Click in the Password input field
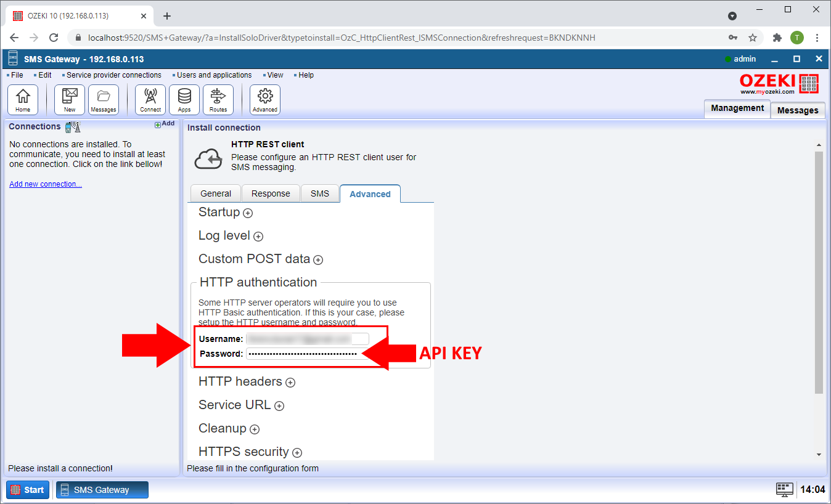 coord(307,354)
